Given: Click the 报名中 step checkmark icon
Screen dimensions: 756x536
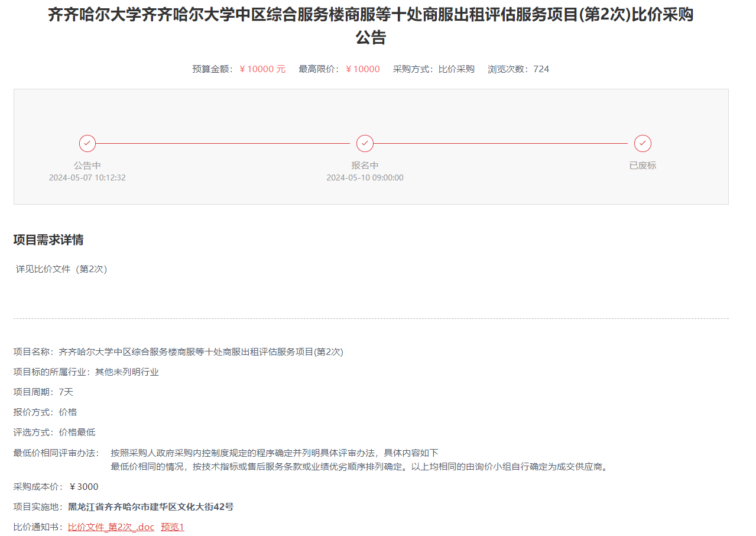Looking at the screenshot, I should 365,143.
